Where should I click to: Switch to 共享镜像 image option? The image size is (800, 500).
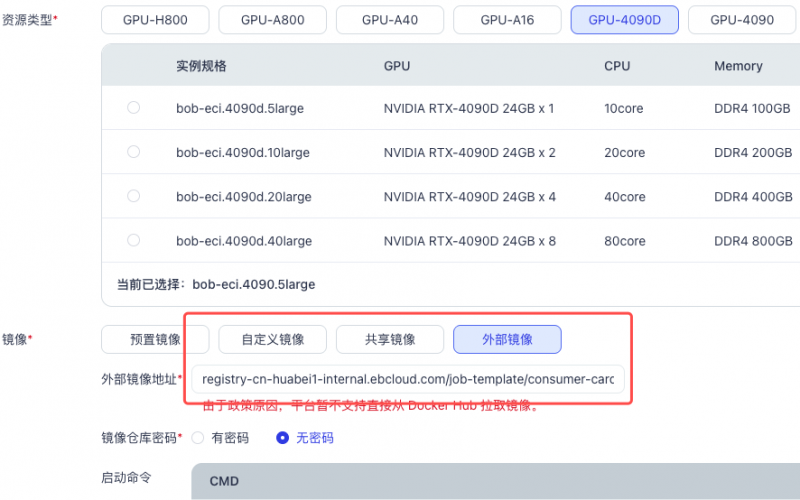[x=389, y=339]
